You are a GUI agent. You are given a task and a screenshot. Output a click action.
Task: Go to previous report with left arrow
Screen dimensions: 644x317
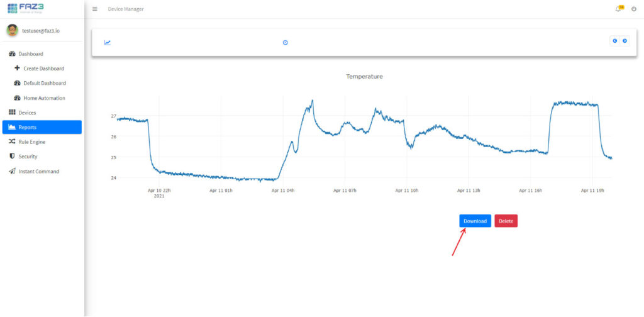614,41
